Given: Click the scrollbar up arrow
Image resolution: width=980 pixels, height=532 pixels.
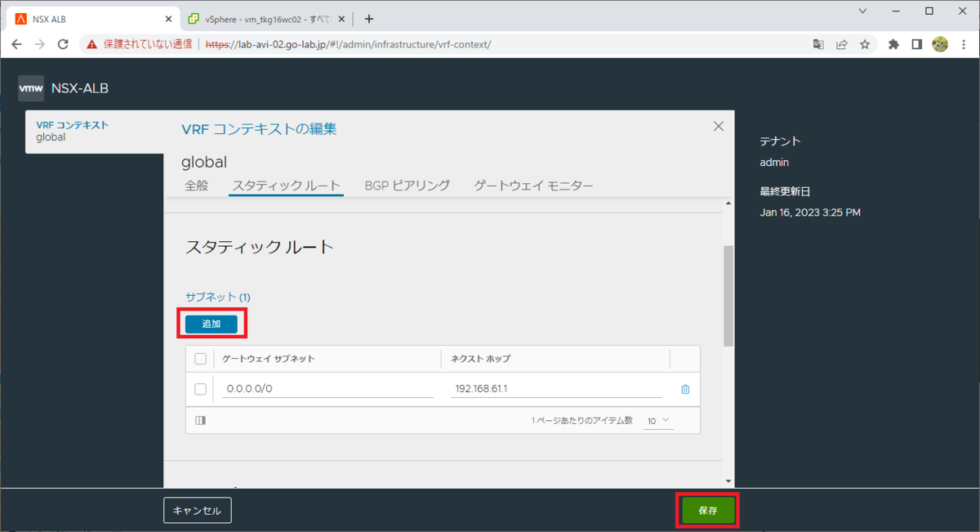Looking at the screenshot, I should coord(728,203).
